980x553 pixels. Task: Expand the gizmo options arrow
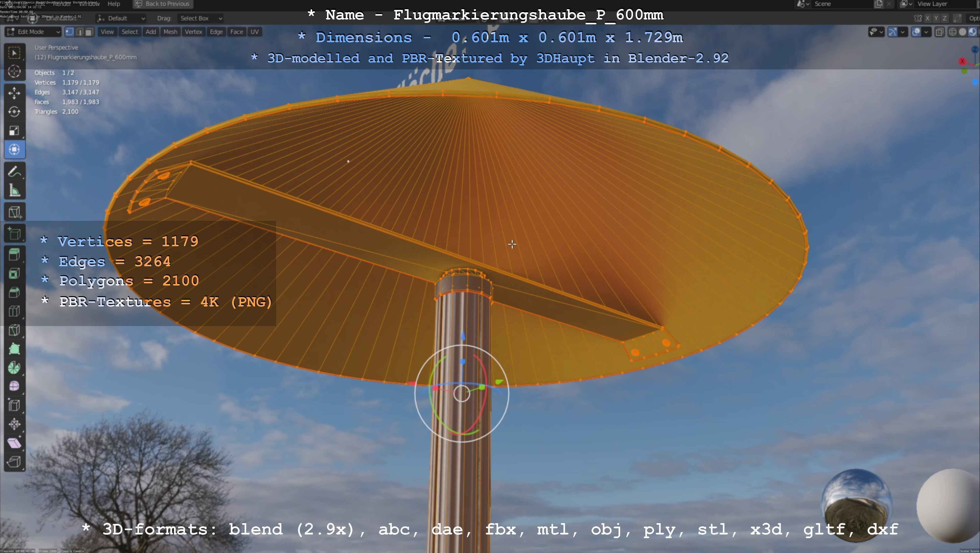902,32
